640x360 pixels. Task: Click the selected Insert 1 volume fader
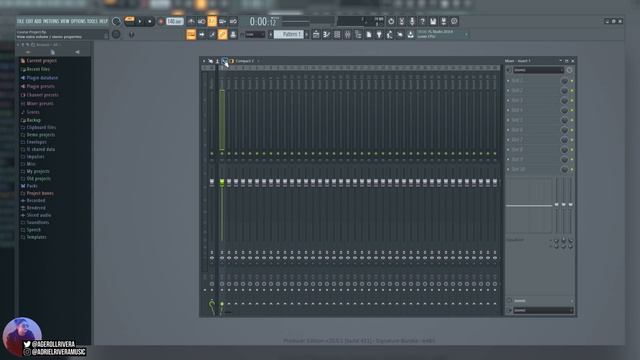click(222, 182)
